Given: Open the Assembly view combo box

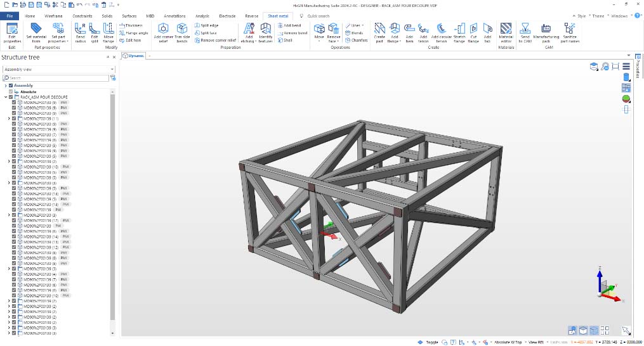Looking at the screenshot, I should pos(59,69).
